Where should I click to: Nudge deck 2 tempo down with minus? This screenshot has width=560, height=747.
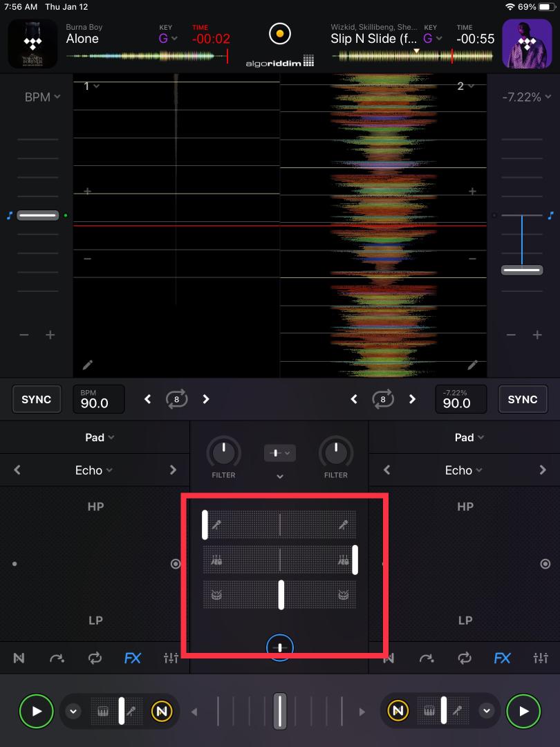511,335
